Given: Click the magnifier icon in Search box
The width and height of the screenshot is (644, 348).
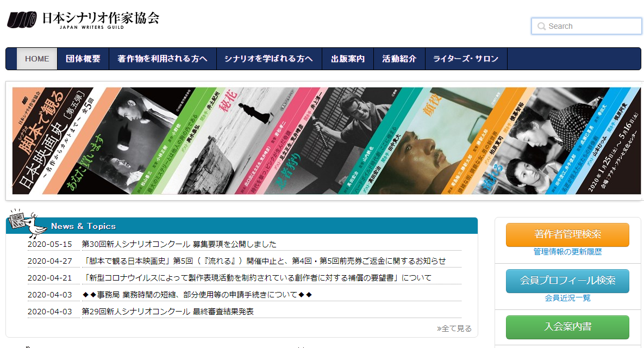Looking at the screenshot, I should 541,26.
